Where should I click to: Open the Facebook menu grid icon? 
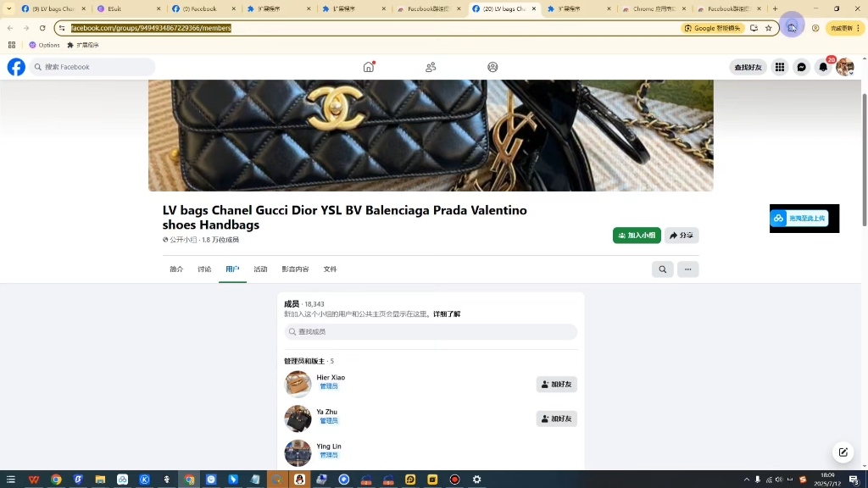(x=780, y=67)
